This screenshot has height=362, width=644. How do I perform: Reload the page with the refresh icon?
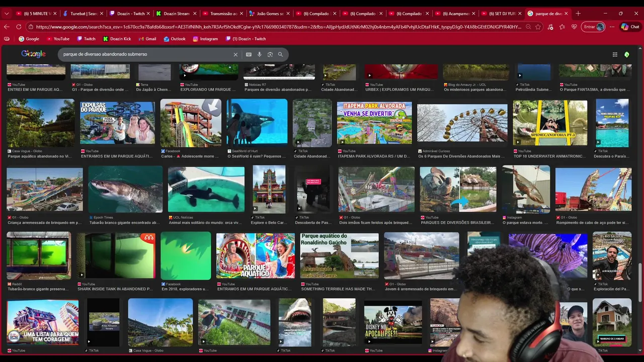(19, 27)
